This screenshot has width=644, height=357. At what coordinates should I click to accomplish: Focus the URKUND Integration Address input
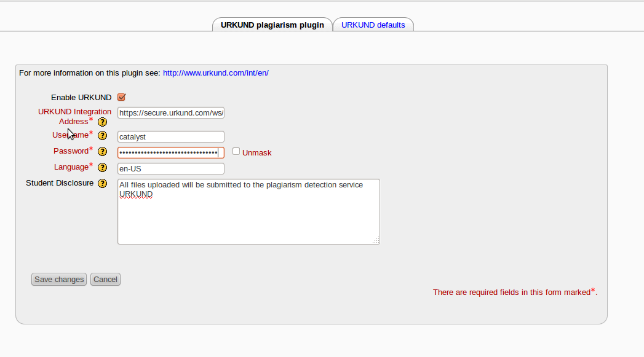click(170, 113)
